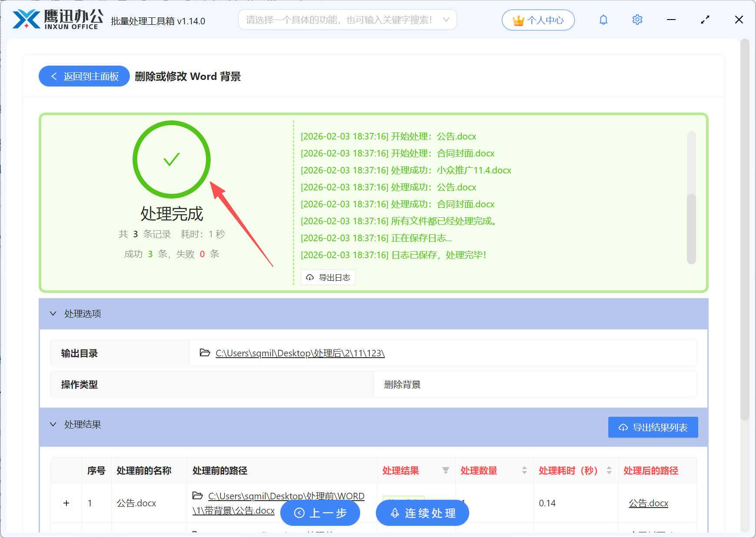Viewport: 756px width, 538px height.
Task: Click the 连续处理 button
Action: click(x=422, y=513)
